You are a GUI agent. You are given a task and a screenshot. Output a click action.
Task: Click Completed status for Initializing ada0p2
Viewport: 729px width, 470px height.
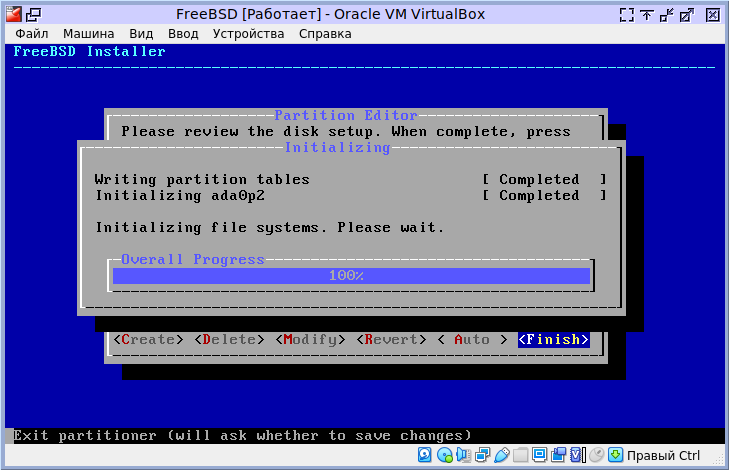[544, 196]
